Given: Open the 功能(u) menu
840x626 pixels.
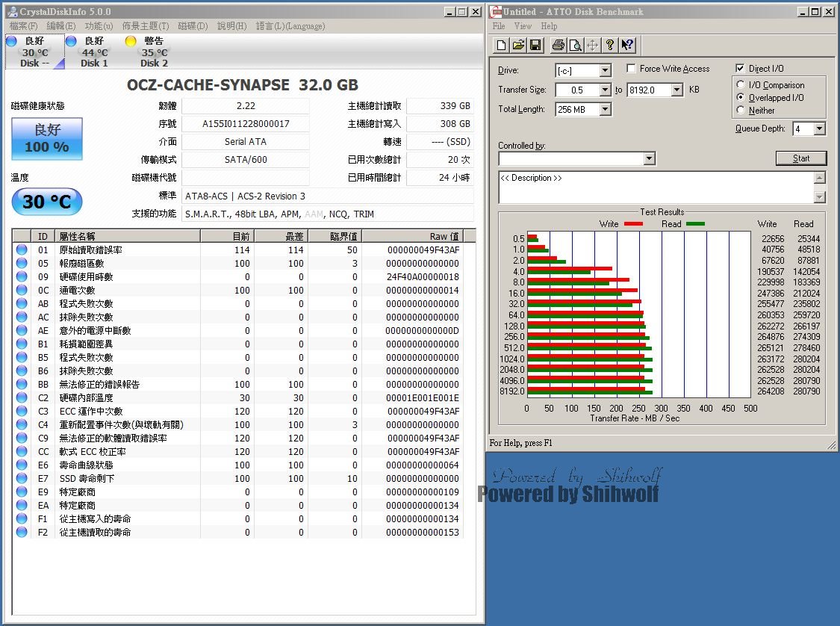Looking at the screenshot, I should (x=99, y=25).
